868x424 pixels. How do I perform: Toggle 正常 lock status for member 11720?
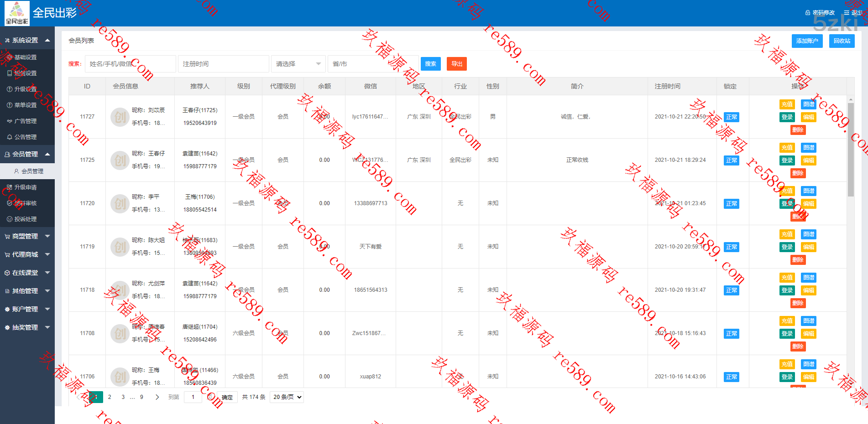click(731, 204)
